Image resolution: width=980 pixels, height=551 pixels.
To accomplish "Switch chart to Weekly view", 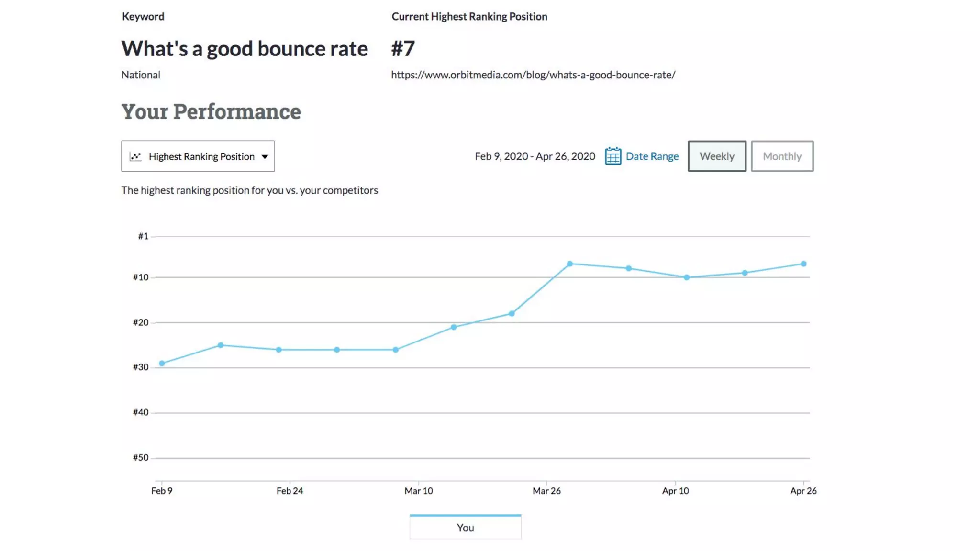I will coord(716,156).
